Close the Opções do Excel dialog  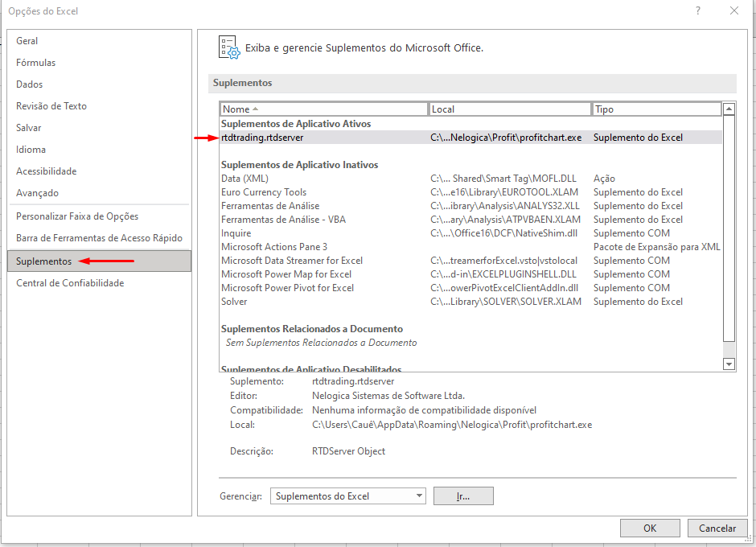click(x=734, y=10)
